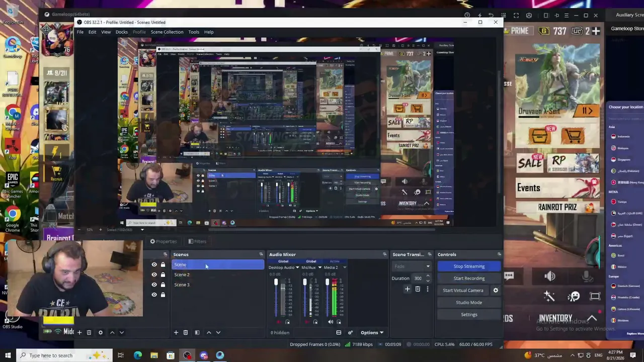Open scene filters icon in Scenes toolbar
This screenshot has width=644, height=362.
[197, 333]
